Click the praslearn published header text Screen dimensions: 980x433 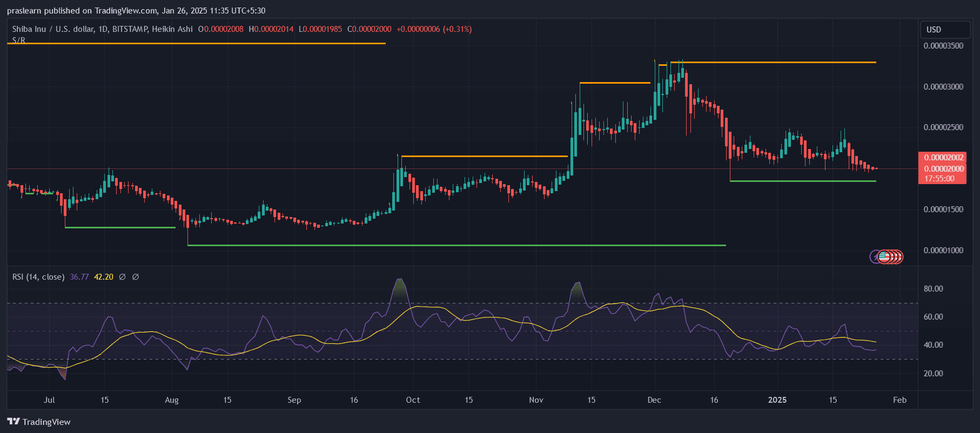(x=136, y=11)
